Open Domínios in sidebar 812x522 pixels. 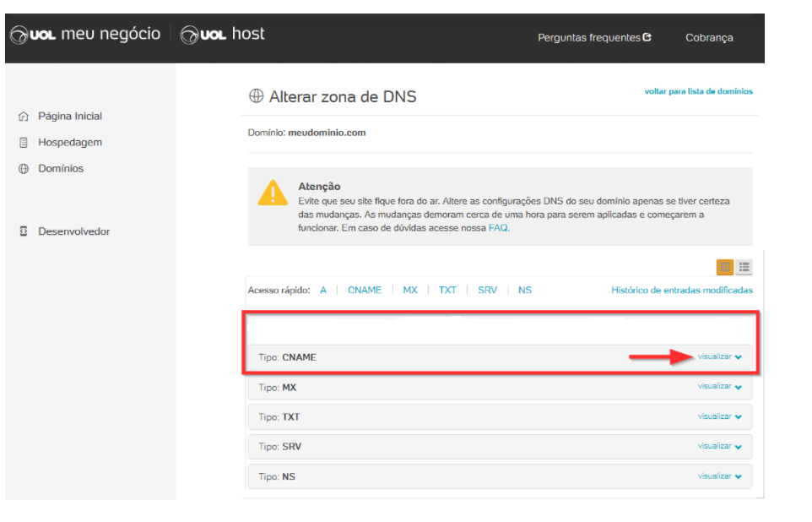(x=61, y=168)
